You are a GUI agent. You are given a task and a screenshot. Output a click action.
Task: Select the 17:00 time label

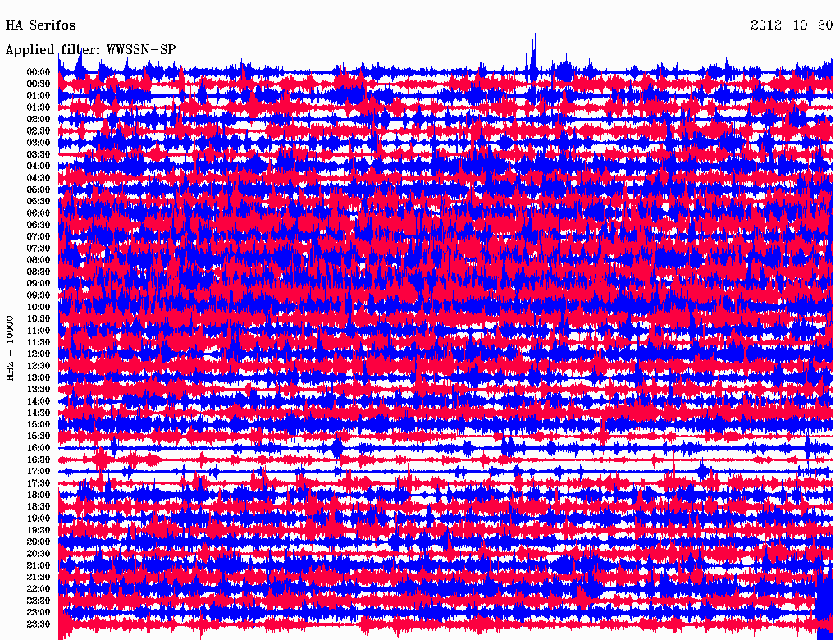coord(39,472)
